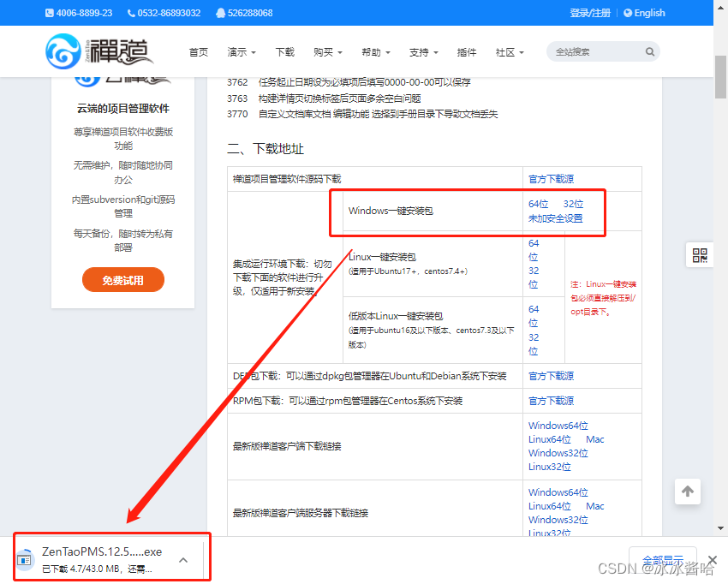The height and width of the screenshot is (584, 728).
Task: Close the downloads bar with the X
Action: pyautogui.click(x=713, y=560)
